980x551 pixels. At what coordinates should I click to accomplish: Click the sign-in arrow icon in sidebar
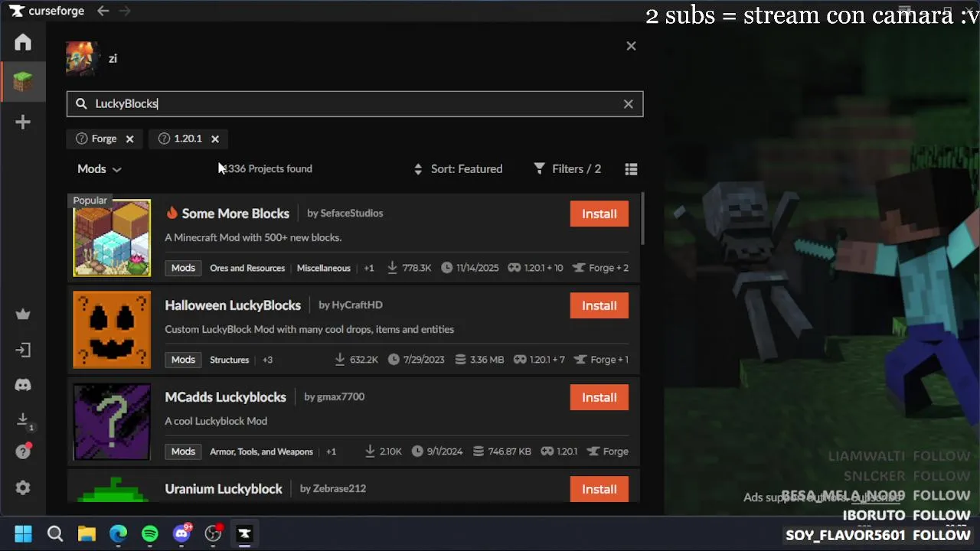point(23,350)
